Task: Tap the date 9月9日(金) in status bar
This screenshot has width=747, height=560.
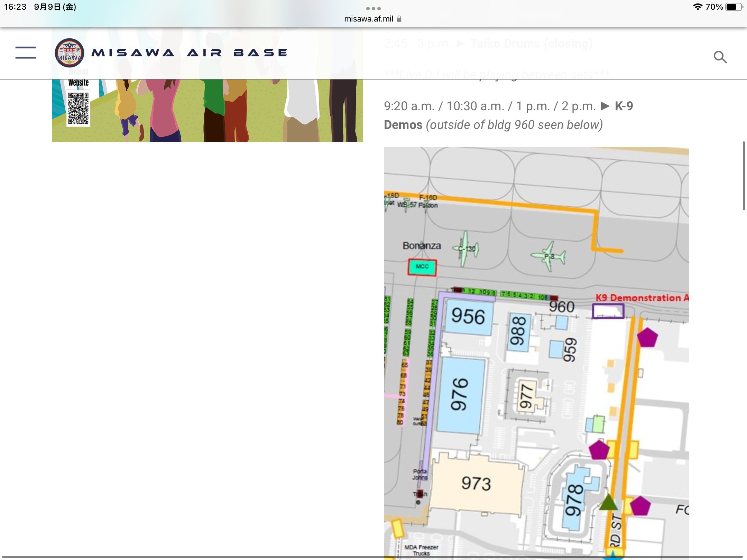Action: 55,7
